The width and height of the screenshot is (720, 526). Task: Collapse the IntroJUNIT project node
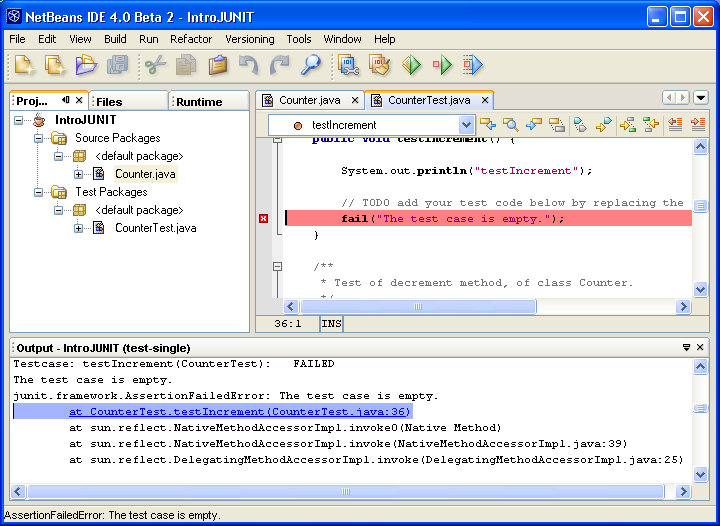point(18,120)
